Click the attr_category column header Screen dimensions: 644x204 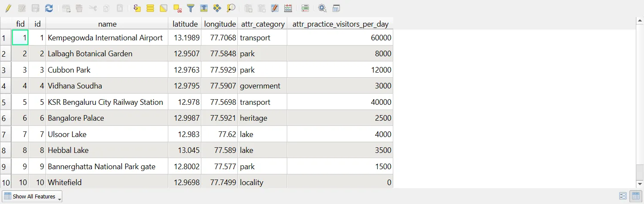tap(263, 24)
